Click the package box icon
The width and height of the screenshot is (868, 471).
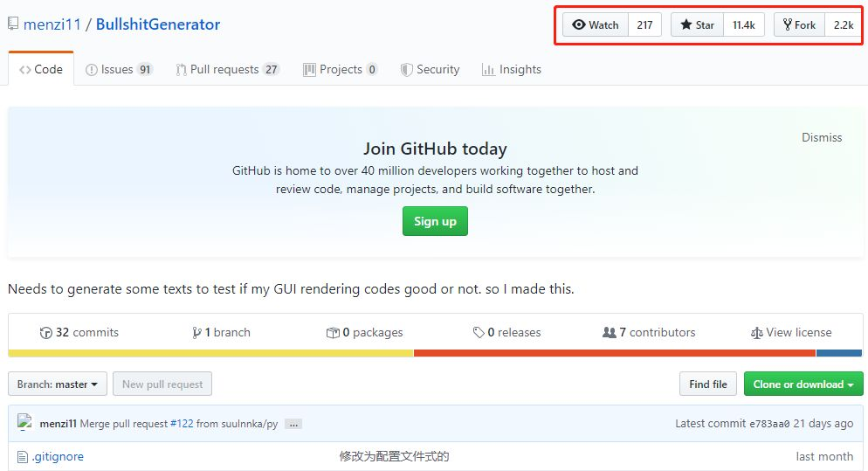pos(333,333)
